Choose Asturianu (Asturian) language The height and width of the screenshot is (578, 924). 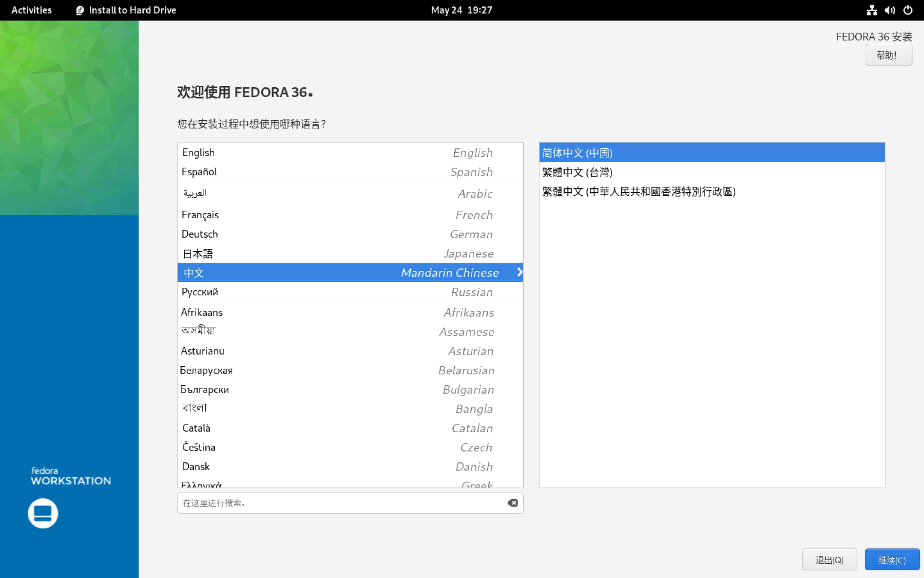[x=350, y=351]
